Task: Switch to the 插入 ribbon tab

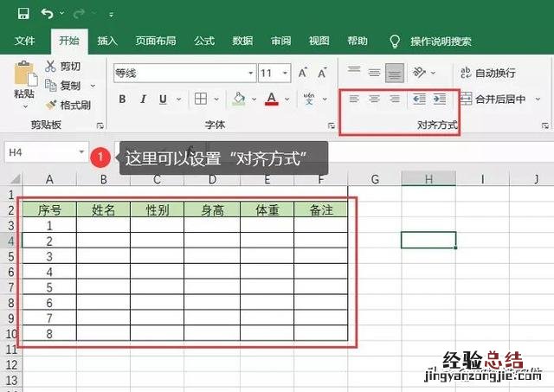Action: tap(107, 41)
